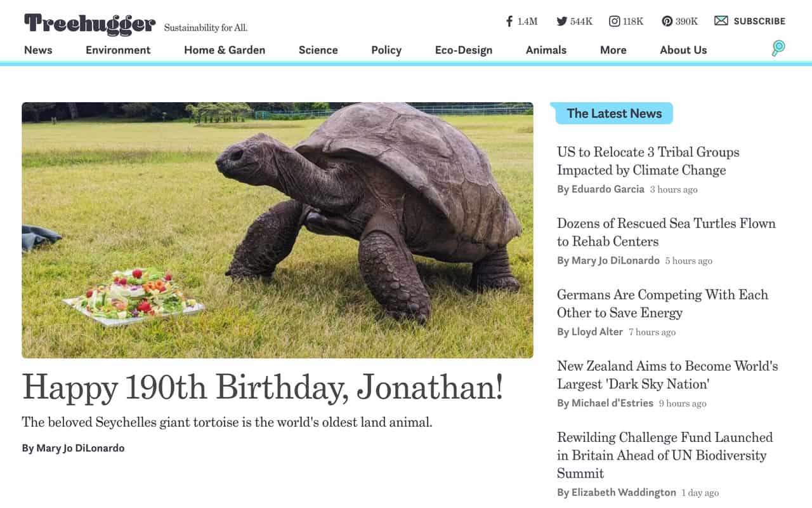Go to the Animals section
The height and width of the screenshot is (508, 812).
546,50
